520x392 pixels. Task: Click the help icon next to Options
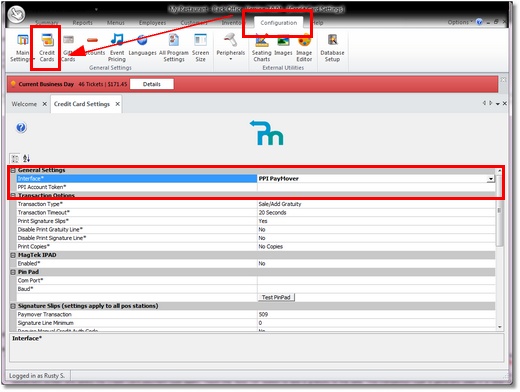[x=479, y=22]
